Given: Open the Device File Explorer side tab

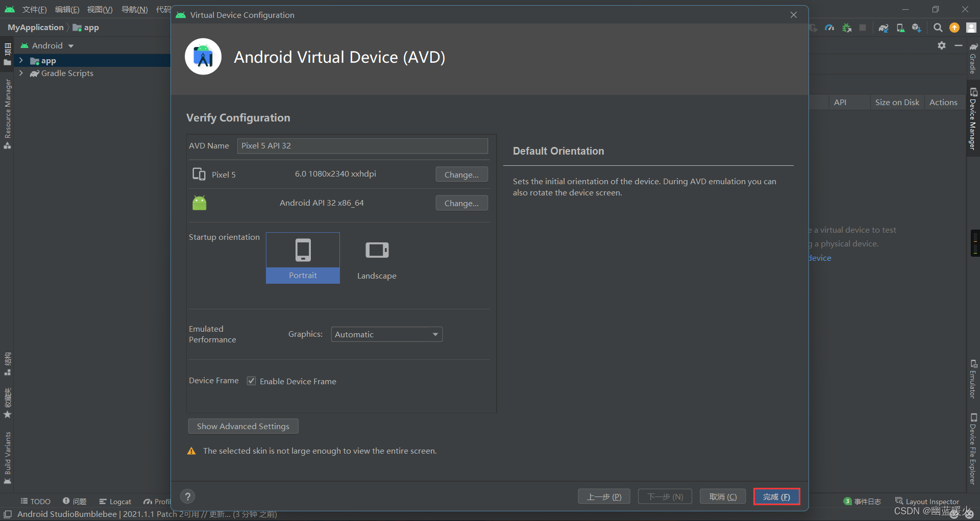Looking at the screenshot, I should [973, 449].
